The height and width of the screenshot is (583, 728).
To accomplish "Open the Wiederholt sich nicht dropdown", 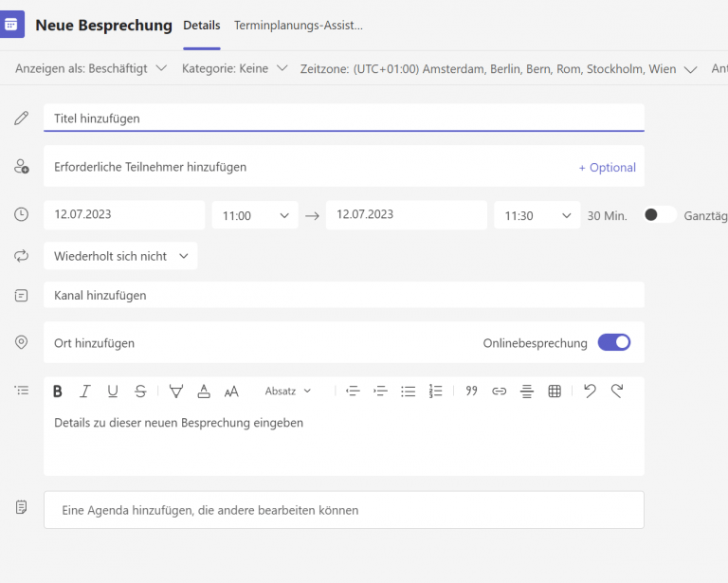I will (x=120, y=256).
